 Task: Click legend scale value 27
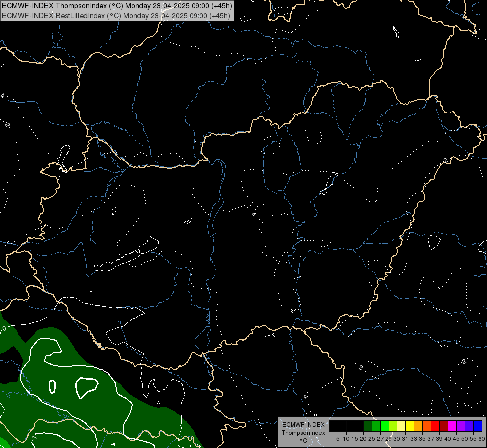point(380,439)
